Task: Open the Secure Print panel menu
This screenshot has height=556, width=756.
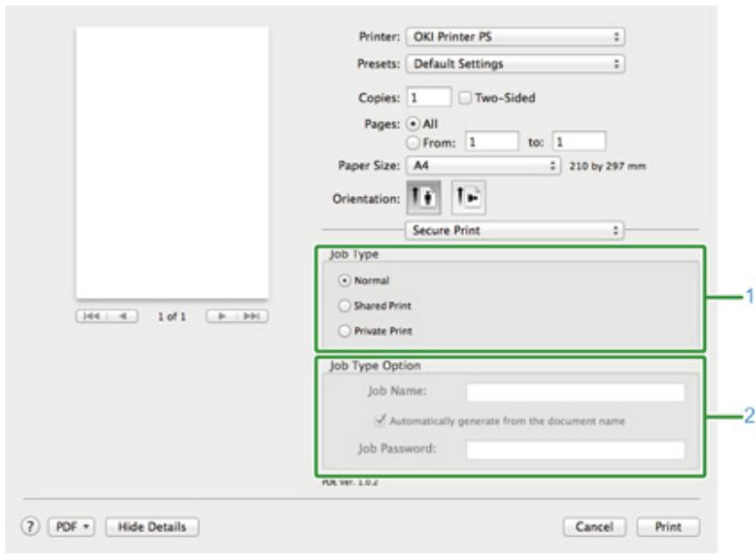Action: pos(515,232)
